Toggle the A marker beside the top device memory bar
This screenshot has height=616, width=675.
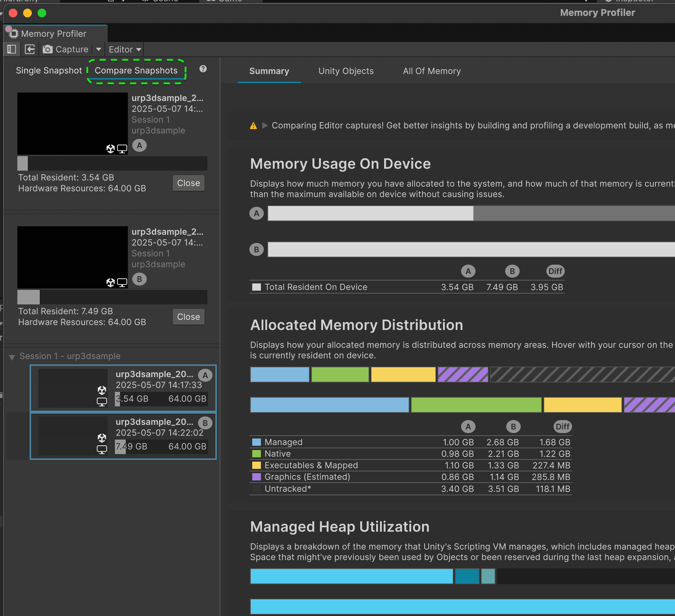coord(256,213)
